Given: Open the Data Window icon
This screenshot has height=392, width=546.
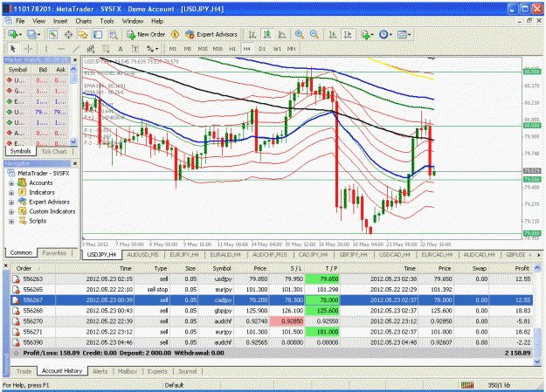Looking at the screenshot, I should click(x=68, y=34).
